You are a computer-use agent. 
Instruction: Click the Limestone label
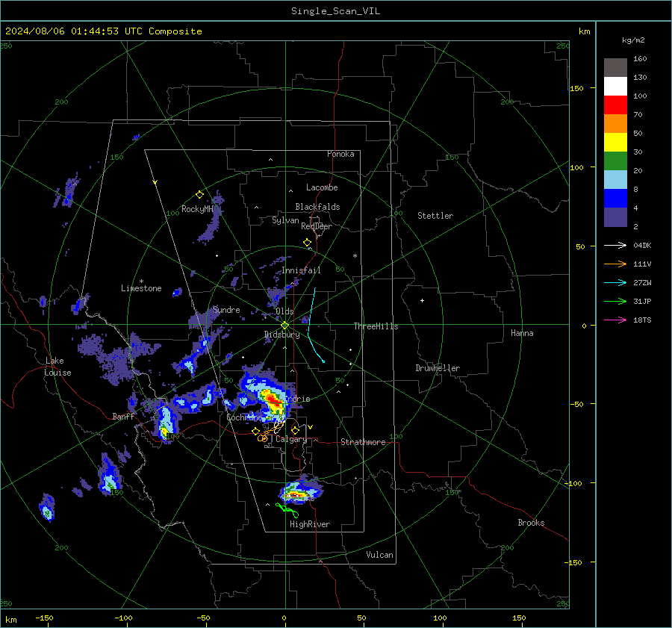pyautogui.click(x=141, y=288)
